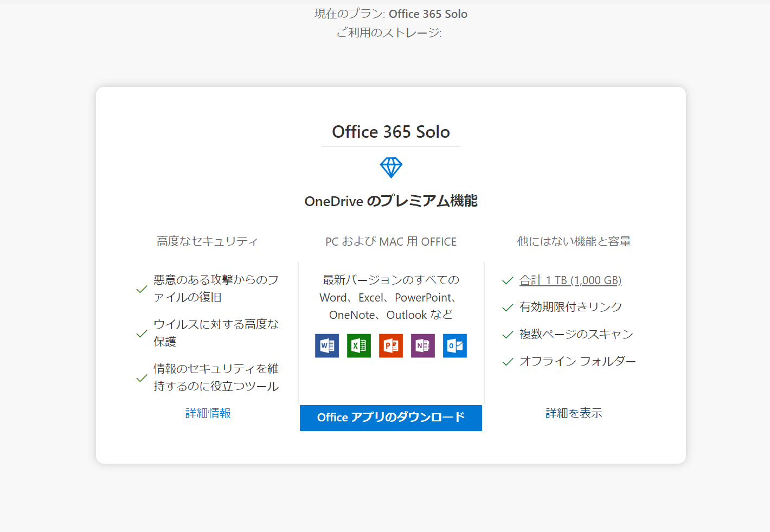The image size is (770, 532).
Task: Click the checkmark beside 複数ページのスキャン
Action: [508, 335]
